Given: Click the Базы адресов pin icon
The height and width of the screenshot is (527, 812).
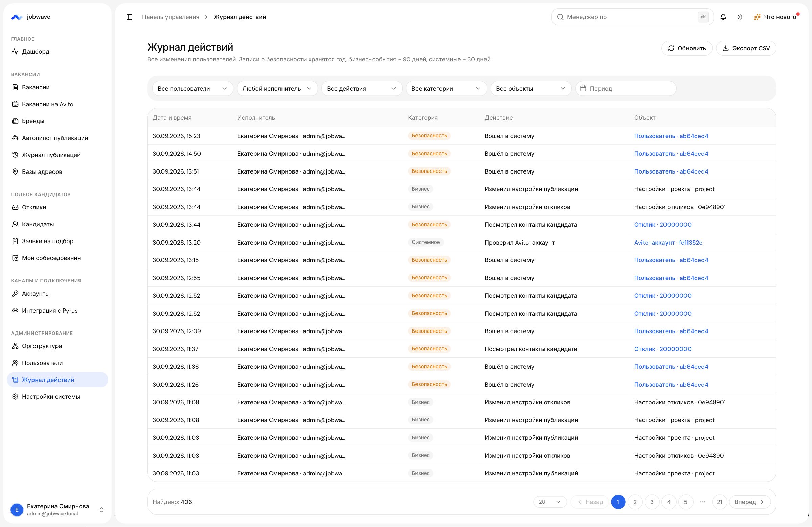Looking at the screenshot, I should click(15, 171).
